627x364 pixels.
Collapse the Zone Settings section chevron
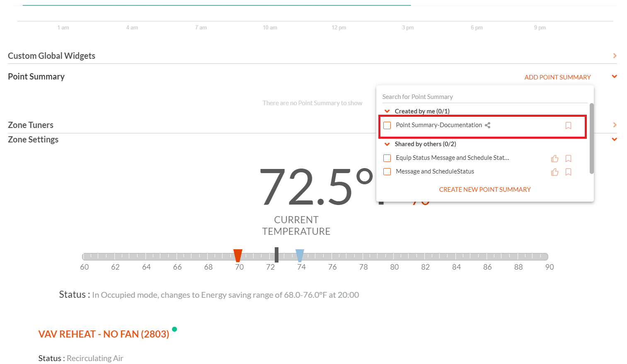(x=615, y=139)
